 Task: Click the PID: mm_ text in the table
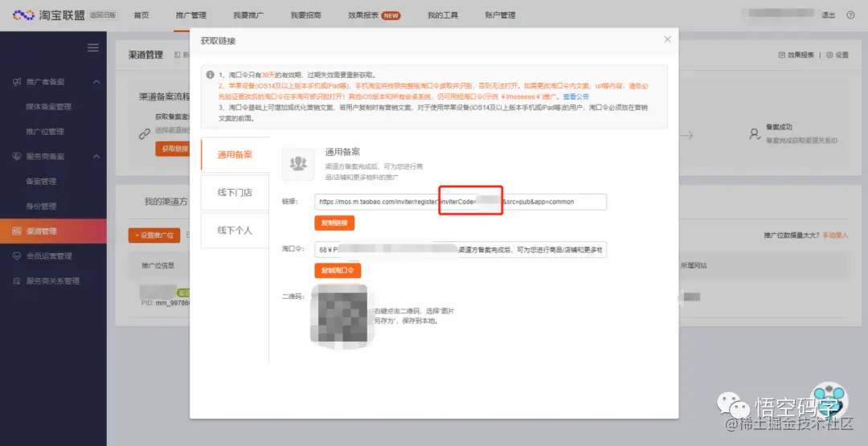point(166,303)
